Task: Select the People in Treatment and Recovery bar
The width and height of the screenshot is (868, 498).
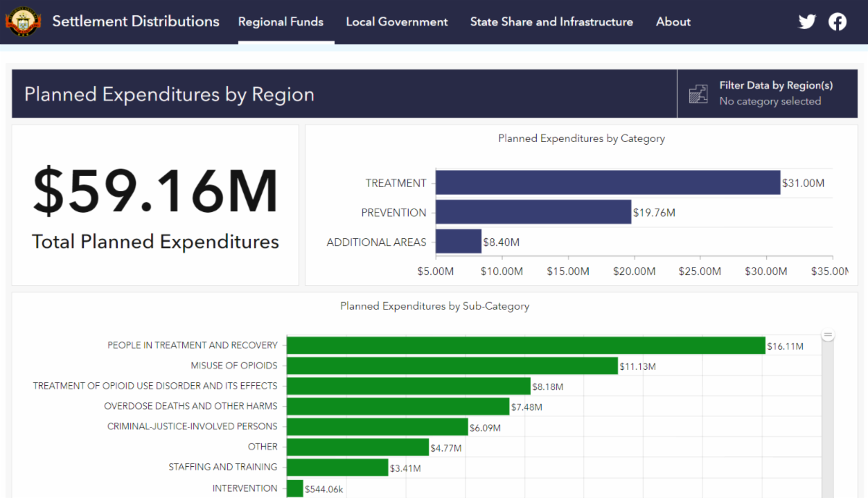Action: click(x=525, y=345)
